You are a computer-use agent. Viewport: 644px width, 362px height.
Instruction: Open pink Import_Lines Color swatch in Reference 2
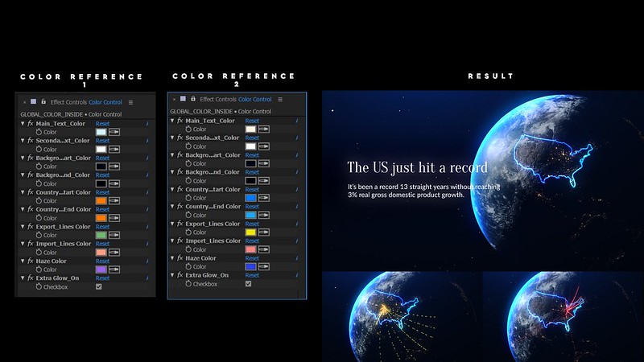pos(250,249)
